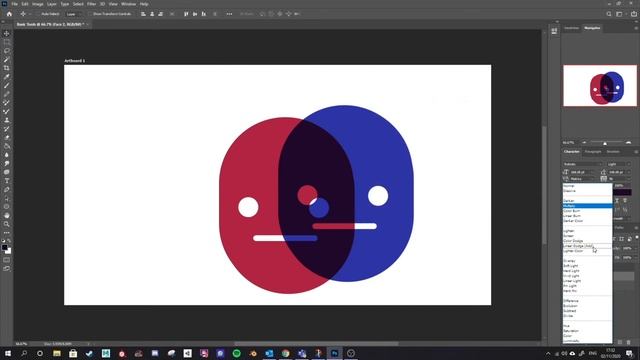Click the Navigator zoom slider handle
This screenshot has height=360, width=640.
[605, 143]
